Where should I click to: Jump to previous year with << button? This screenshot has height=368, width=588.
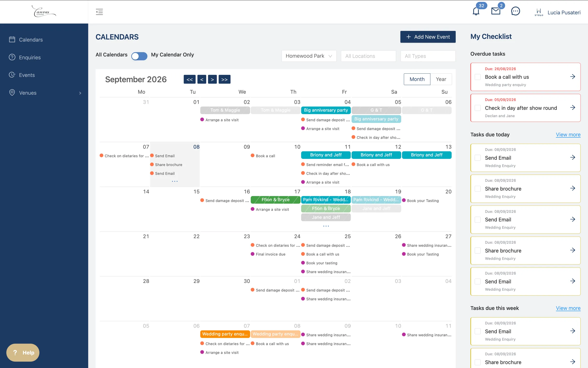point(190,79)
